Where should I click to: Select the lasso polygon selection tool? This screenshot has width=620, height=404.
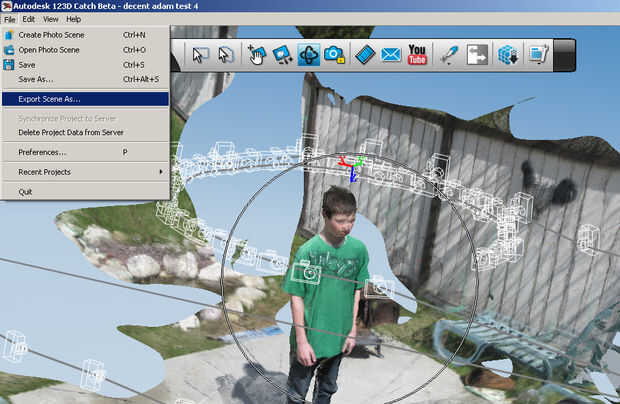[226, 55]
